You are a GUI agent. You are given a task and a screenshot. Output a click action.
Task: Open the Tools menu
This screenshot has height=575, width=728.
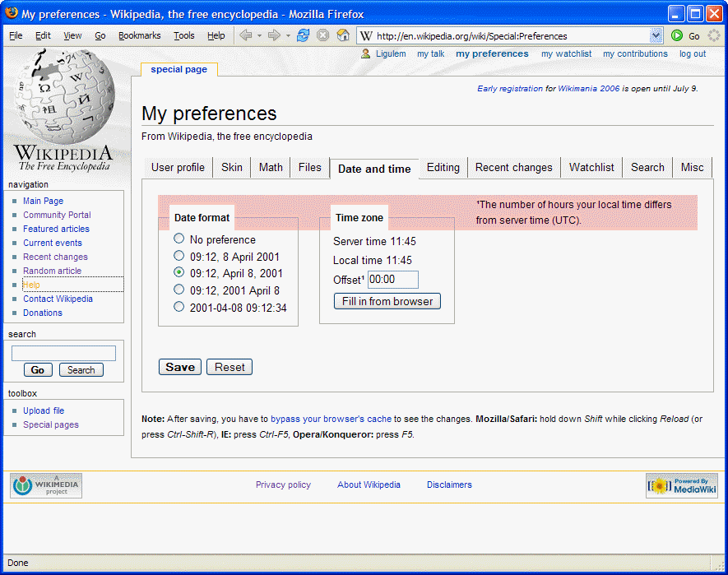coord(184,35)
